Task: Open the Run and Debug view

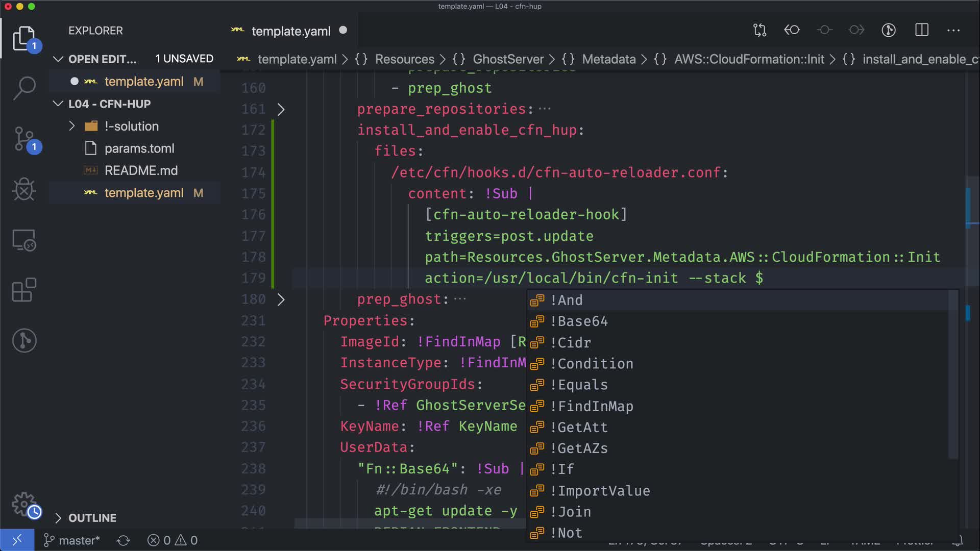Action: (x=24, y=189)
